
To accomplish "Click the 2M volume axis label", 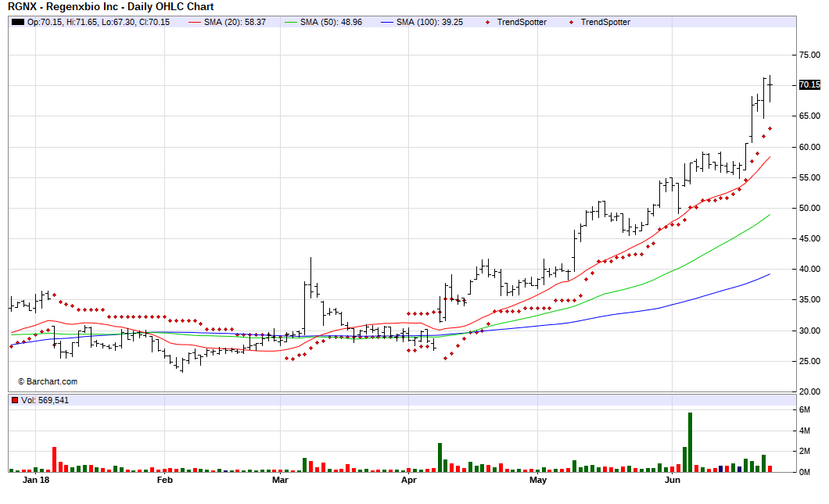I will coord(804,451).
